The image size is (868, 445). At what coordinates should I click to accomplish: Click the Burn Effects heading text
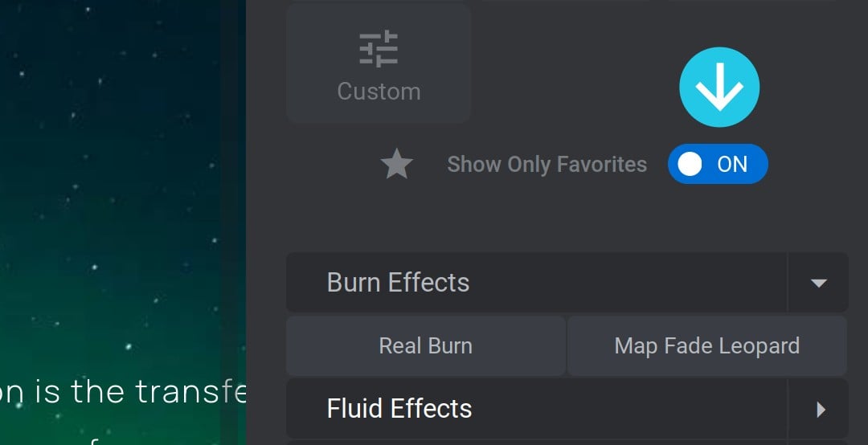[398, 282]
